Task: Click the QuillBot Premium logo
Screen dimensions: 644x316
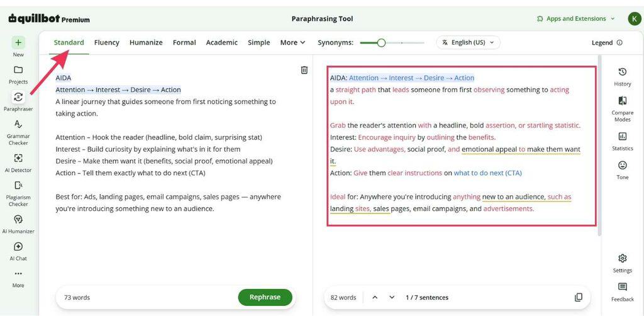Action: (49, 19)
